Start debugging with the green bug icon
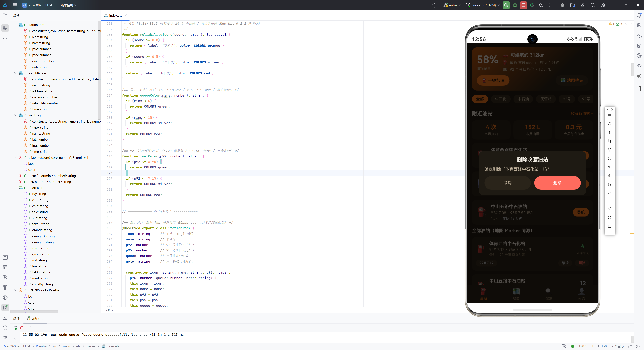 [x=515, y=5]
